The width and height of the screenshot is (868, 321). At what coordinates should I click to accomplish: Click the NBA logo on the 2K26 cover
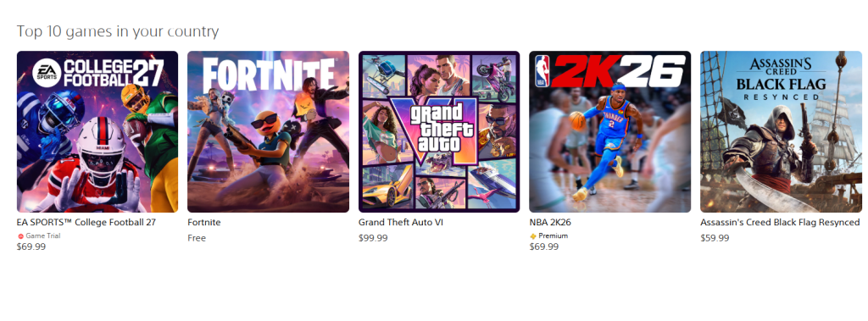(x=542, y=72)
